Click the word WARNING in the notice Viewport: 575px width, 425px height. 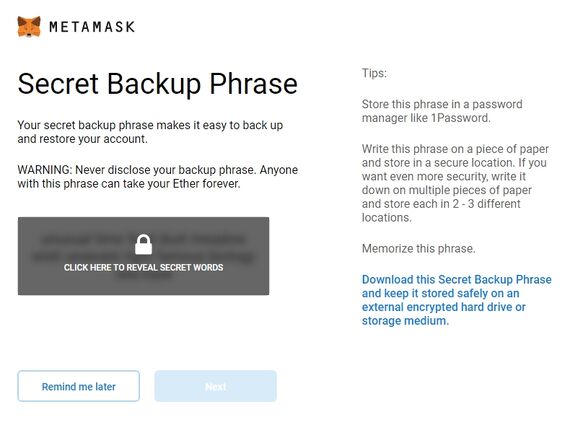pyautogui.click(x=45, y=170)
